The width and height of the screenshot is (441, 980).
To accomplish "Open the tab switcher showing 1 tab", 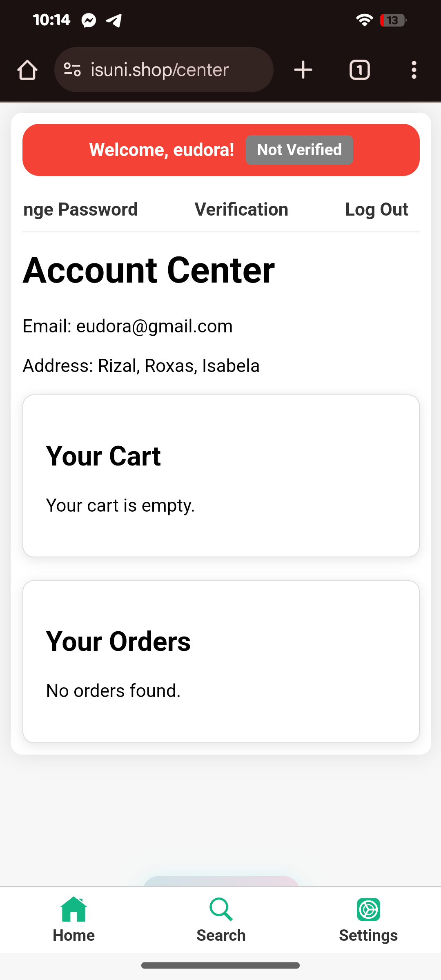I will pos(359,70).
